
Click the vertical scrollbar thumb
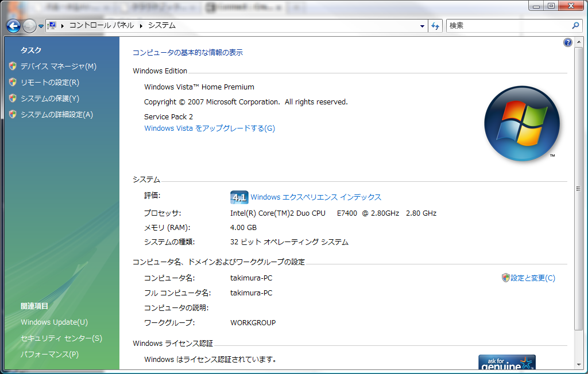(x=579, y=189)
